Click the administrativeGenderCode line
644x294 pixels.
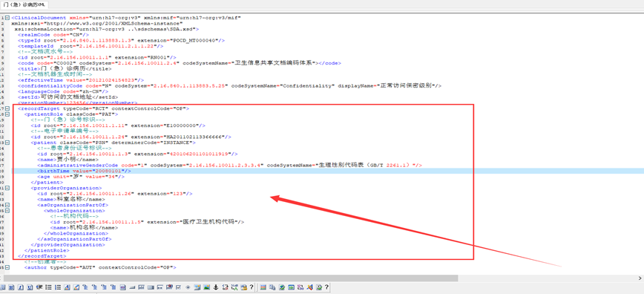[x=229, y=165]
